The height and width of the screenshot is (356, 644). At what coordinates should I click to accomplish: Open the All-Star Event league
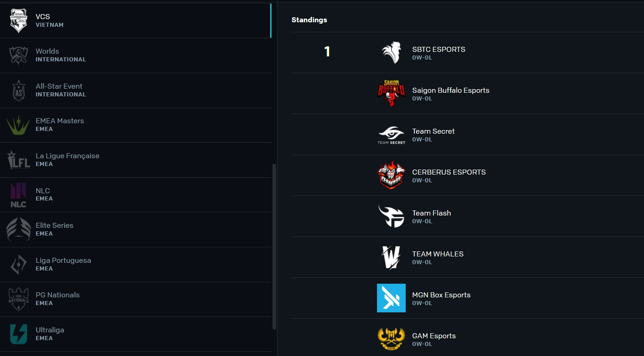coord(136,90)
